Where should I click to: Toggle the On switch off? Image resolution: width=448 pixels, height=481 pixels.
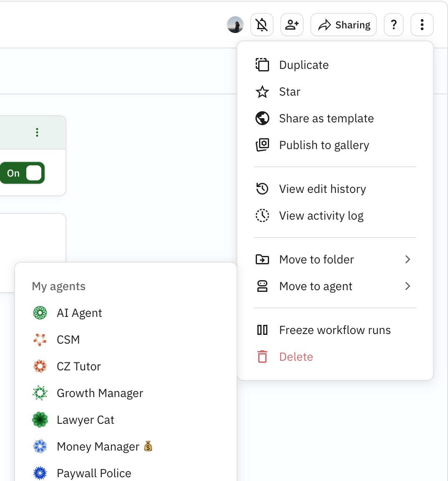23,173
